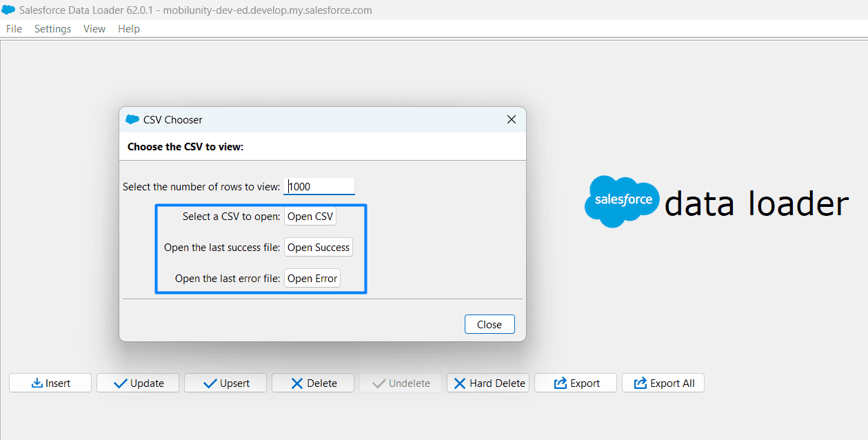Image resolution: width=868 pixels, height=440 pixels.
Task: Open the View menu
Action: click(94, 29)
